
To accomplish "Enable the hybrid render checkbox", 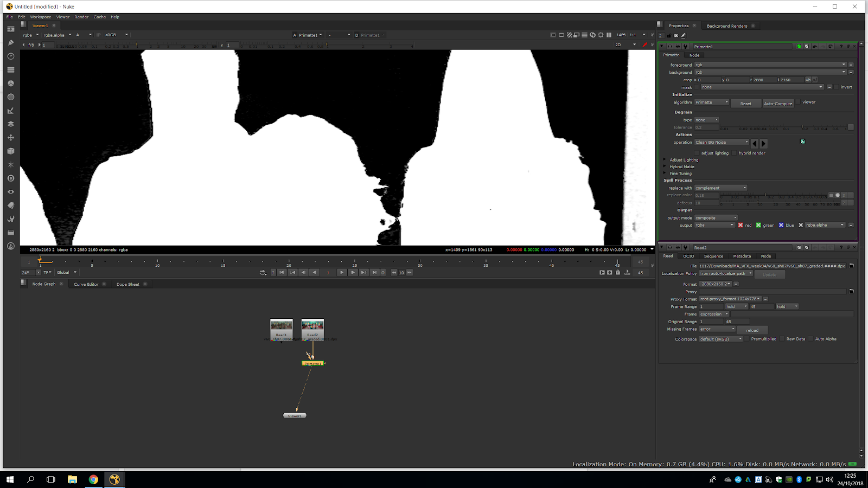I will (x=735, y=153).
